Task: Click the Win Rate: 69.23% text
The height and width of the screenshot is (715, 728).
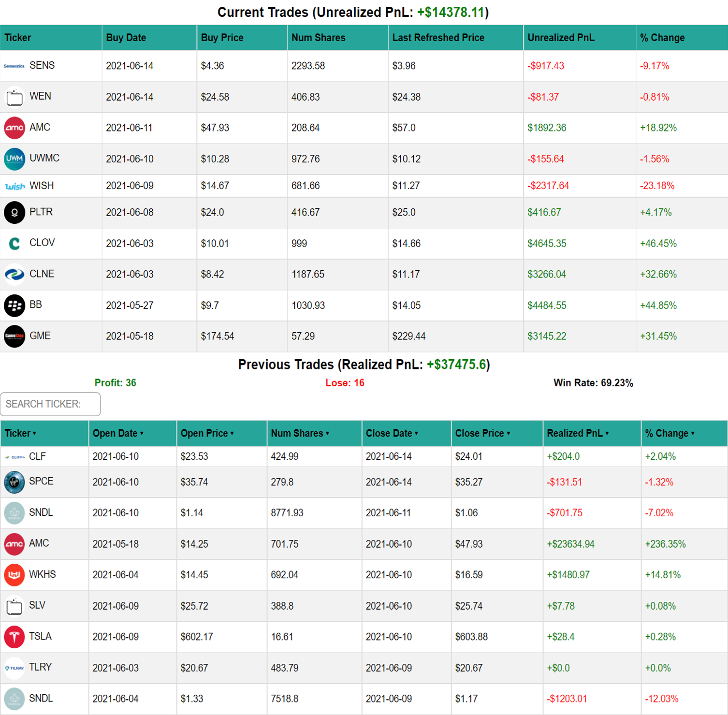Action: (x=593, y=383)
